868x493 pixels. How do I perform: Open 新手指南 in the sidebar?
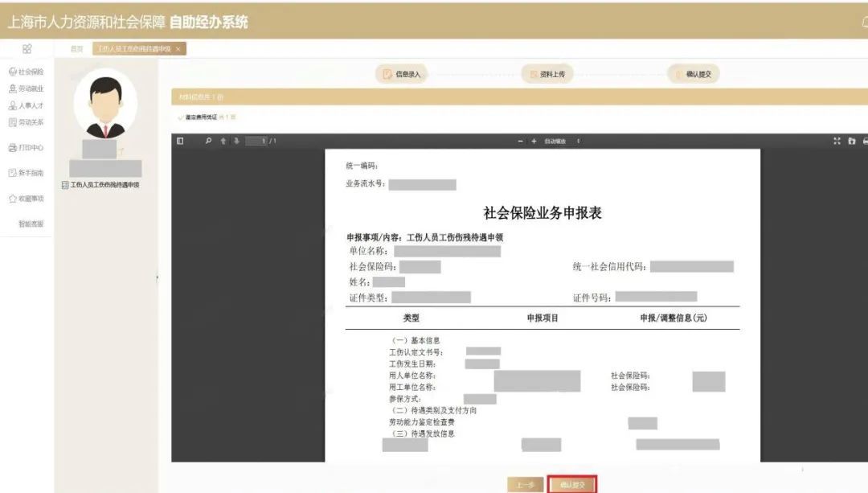(x=26, y=173)
